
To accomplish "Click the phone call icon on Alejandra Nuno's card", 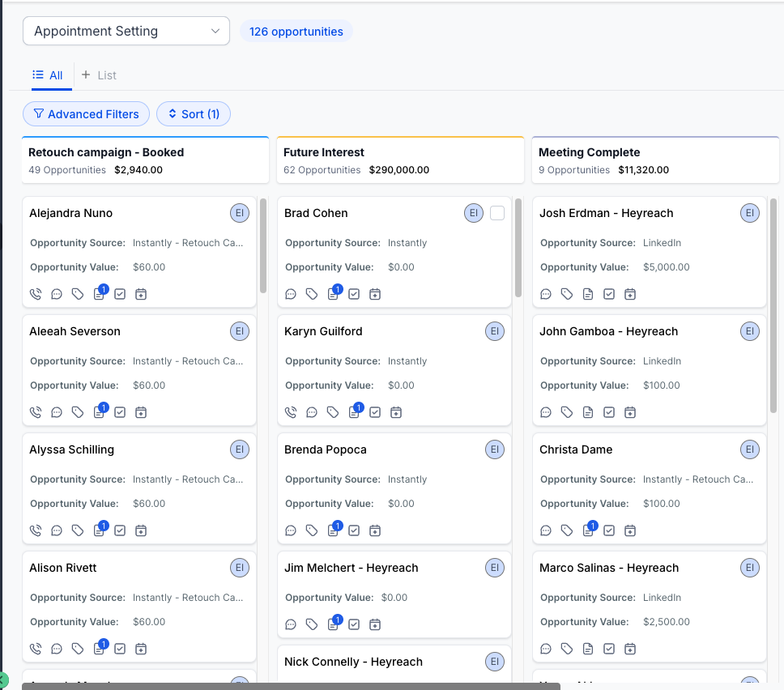I will point(36,294).
